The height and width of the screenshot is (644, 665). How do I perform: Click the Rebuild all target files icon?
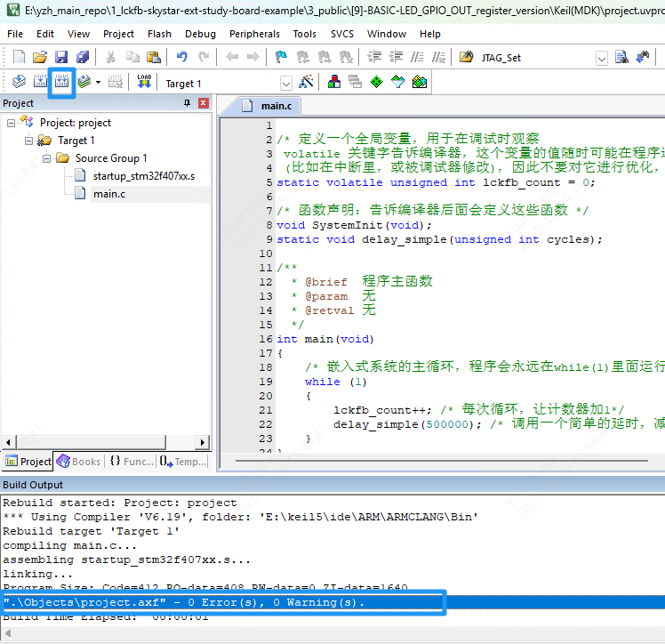61,83
